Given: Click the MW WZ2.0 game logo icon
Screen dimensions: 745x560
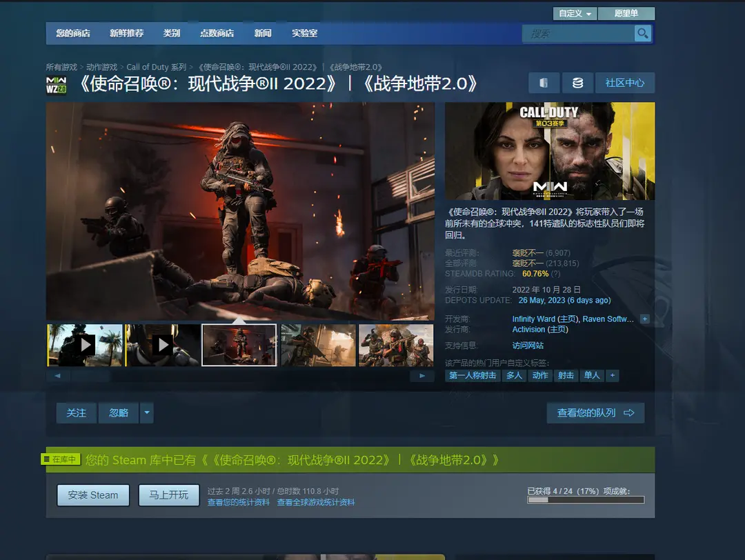Looking at the screenshot, I should point(56,85).
